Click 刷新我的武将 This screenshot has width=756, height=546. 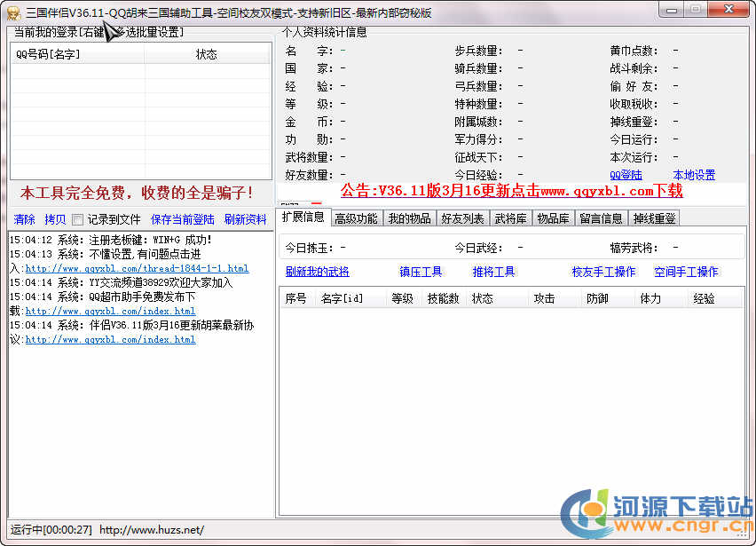pos(318,272)
